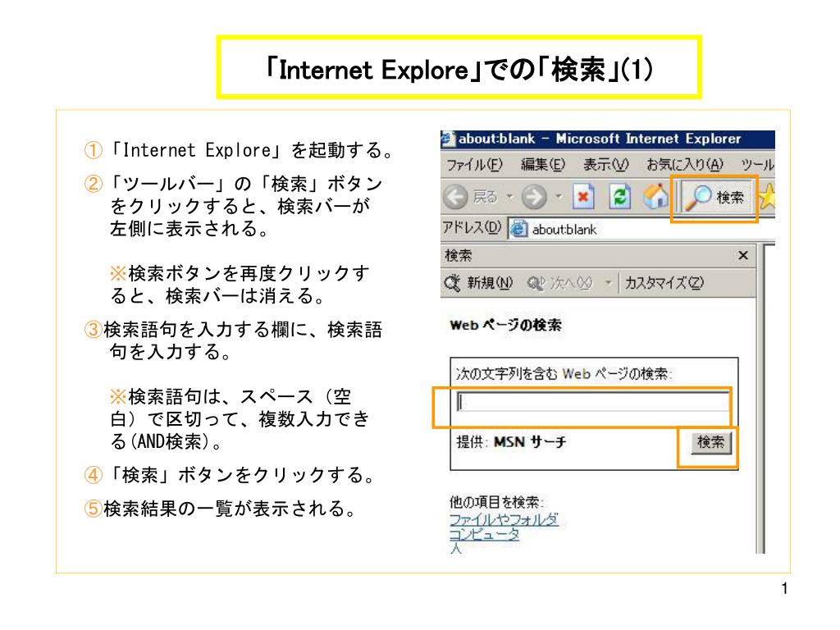Click the Web ページの検索 heading
This screenshot has width=840, height=630.
pyautogui.click(x=505, y=325)
